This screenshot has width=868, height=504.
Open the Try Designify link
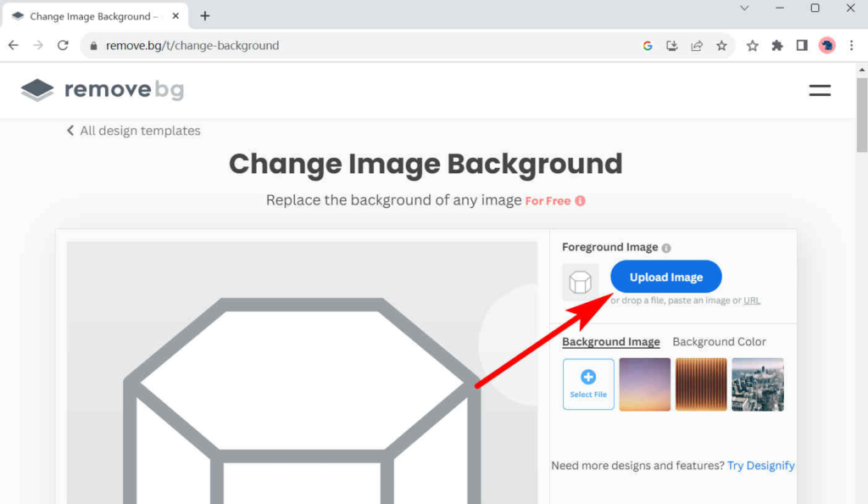click(x=760, y=465)
